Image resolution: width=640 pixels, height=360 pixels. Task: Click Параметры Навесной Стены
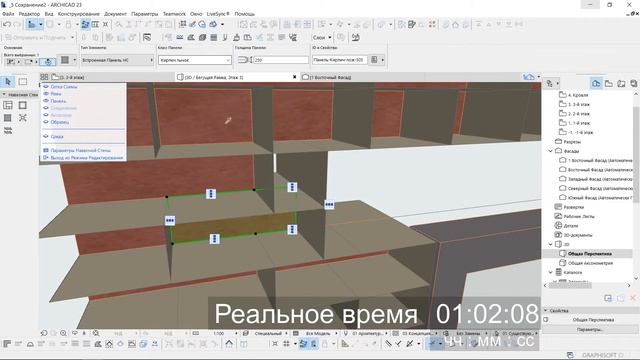80,150
